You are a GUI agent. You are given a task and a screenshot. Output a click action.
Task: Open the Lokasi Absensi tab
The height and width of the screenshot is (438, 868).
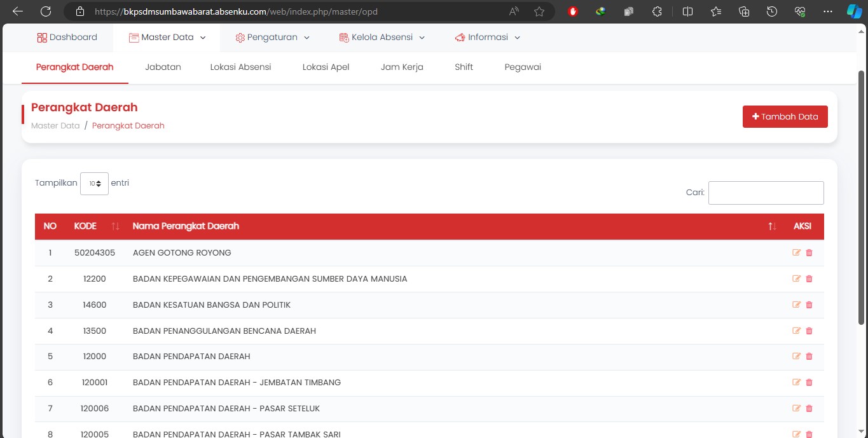240,67
